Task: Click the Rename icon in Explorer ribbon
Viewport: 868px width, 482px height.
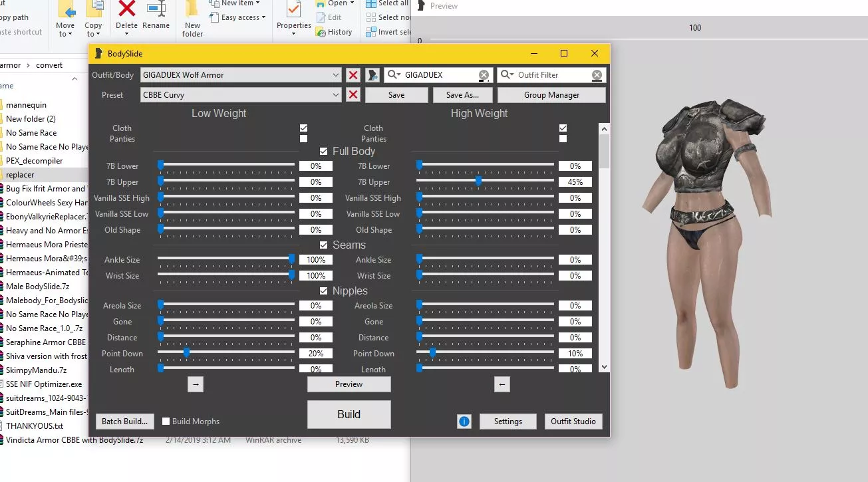Action: (x=156, y=9)
